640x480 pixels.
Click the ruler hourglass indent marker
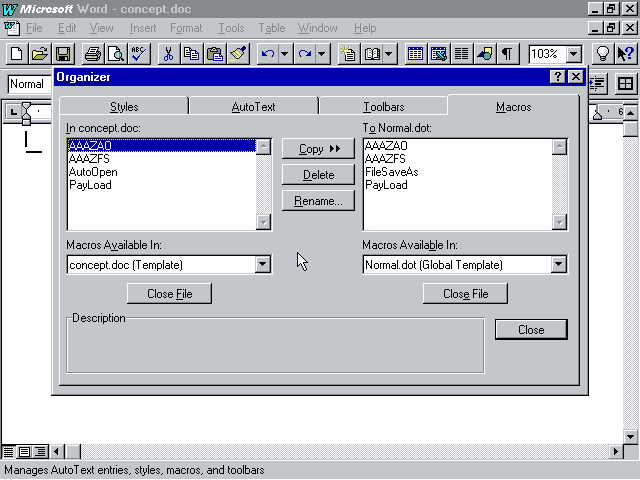click(26, 113)
